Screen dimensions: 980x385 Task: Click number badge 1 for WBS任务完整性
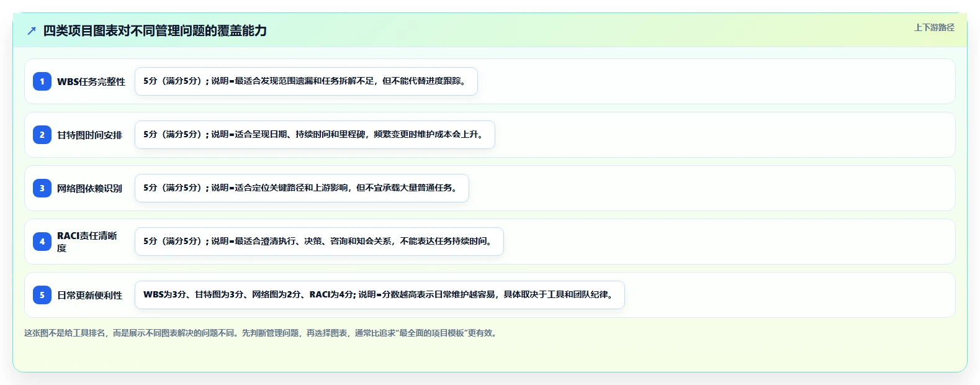(x=42, y=81)
